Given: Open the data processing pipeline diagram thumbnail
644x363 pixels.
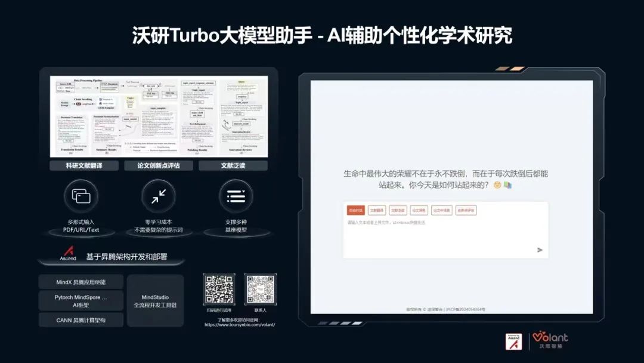Looking at the screenshot, I should pyautogui.click(x=159, y=116).
